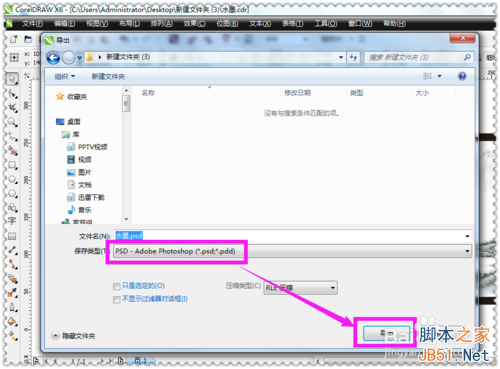Sort by the 大小 column header

point(422,93)
